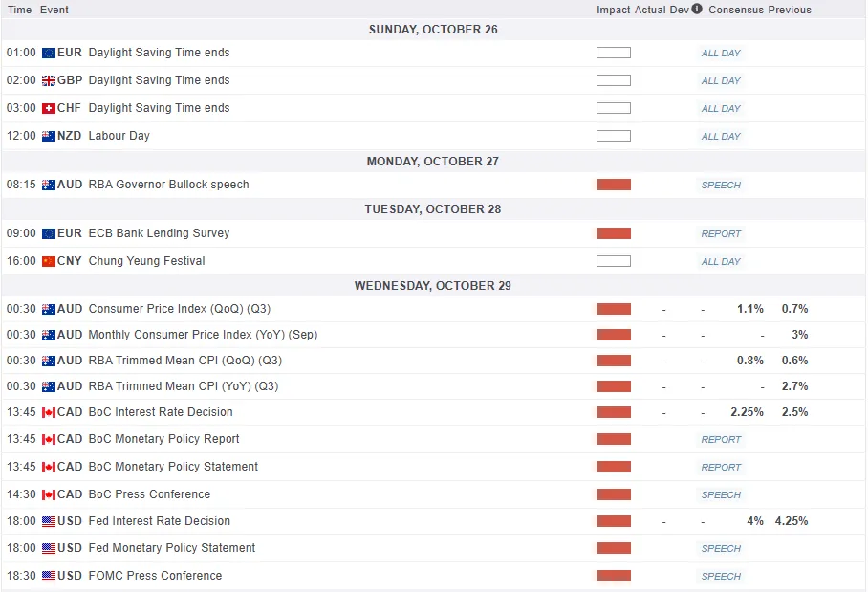
Task: Click the CNY flag for Chung Yeung Festival
Action: click(49, 261)
